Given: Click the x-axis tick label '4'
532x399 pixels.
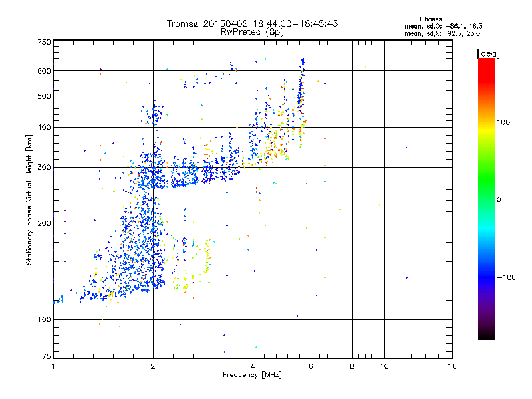Looking at the screenshot, I should (x=253, y=366).
